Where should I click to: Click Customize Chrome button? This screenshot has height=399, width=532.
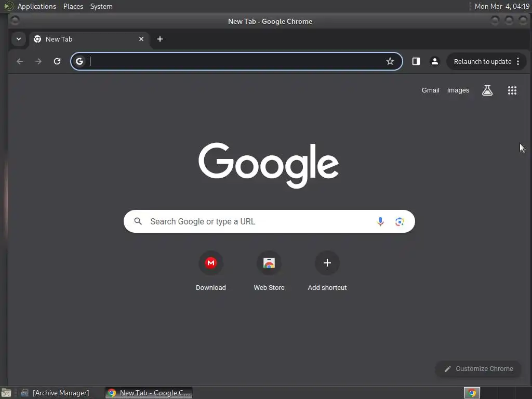coord(478,369)
